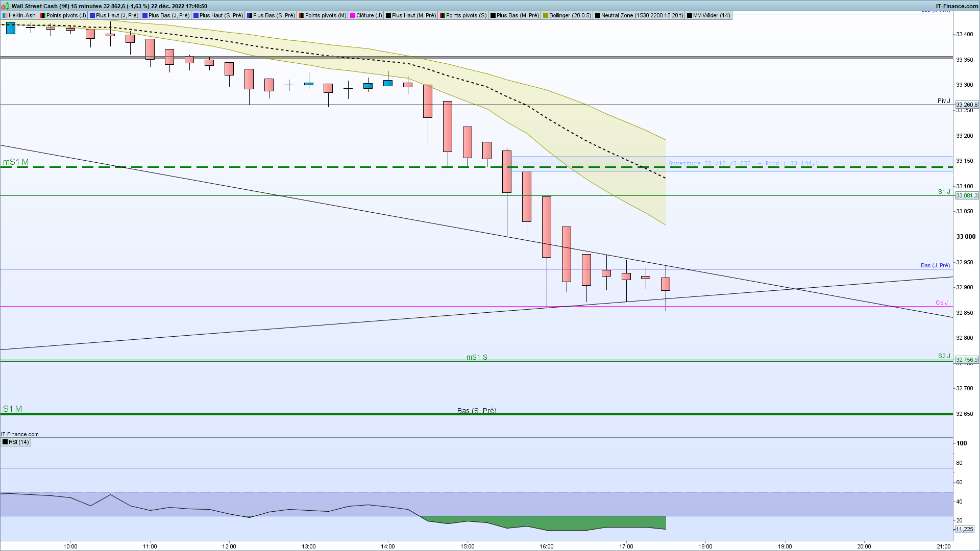Select the Plus Haut (S, Pré) label
Screen dimensions: 980x551
click(x=221, y=15)
